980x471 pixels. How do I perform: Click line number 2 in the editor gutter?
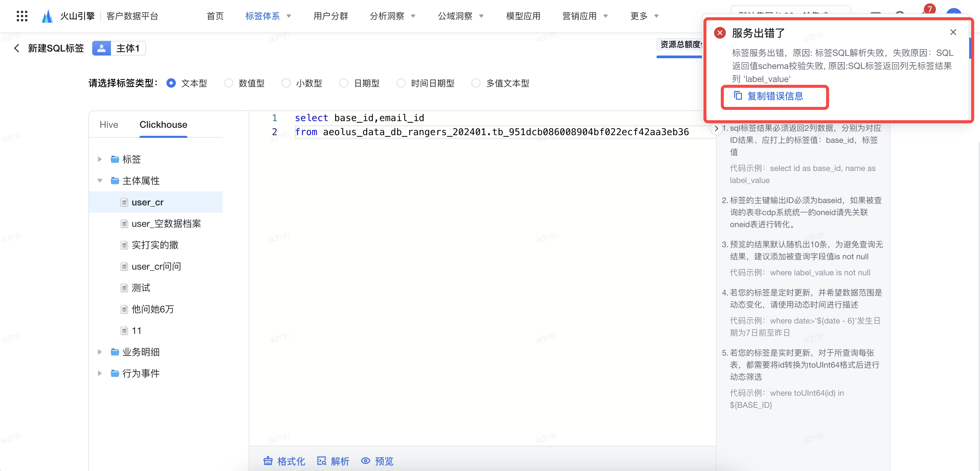point(274,132)
